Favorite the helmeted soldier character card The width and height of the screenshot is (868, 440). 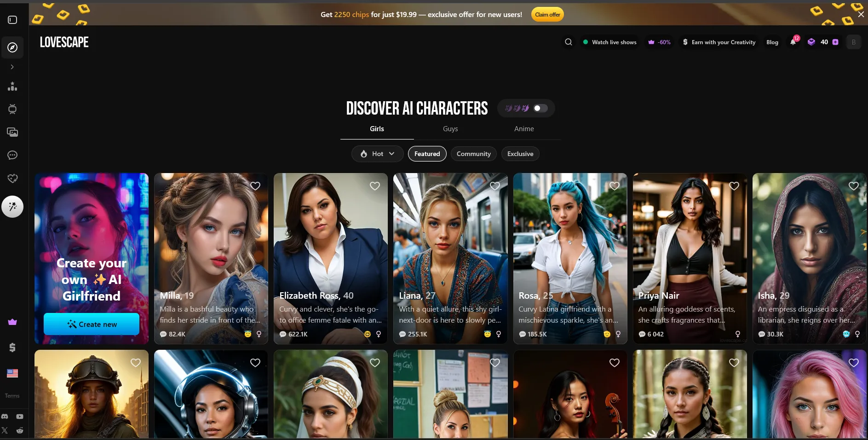coord(136,363)
